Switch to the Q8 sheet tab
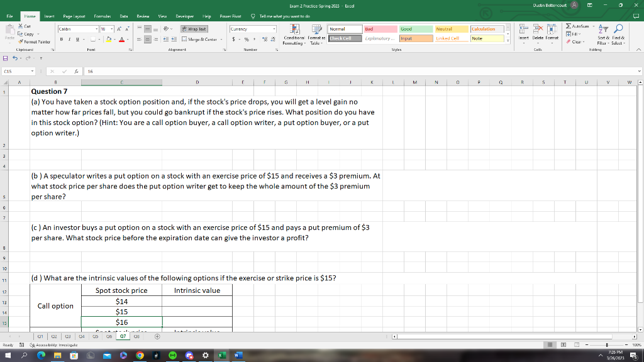 click(136, 337)
